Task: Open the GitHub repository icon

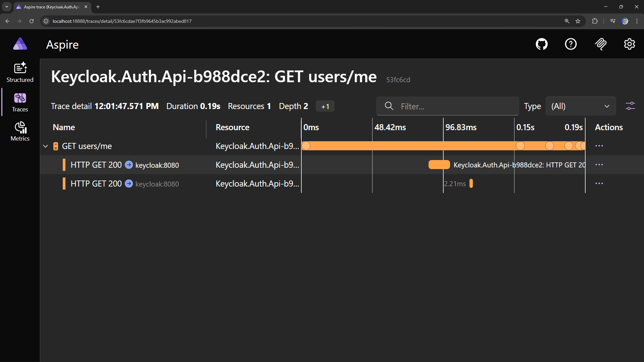Action: 541,44
